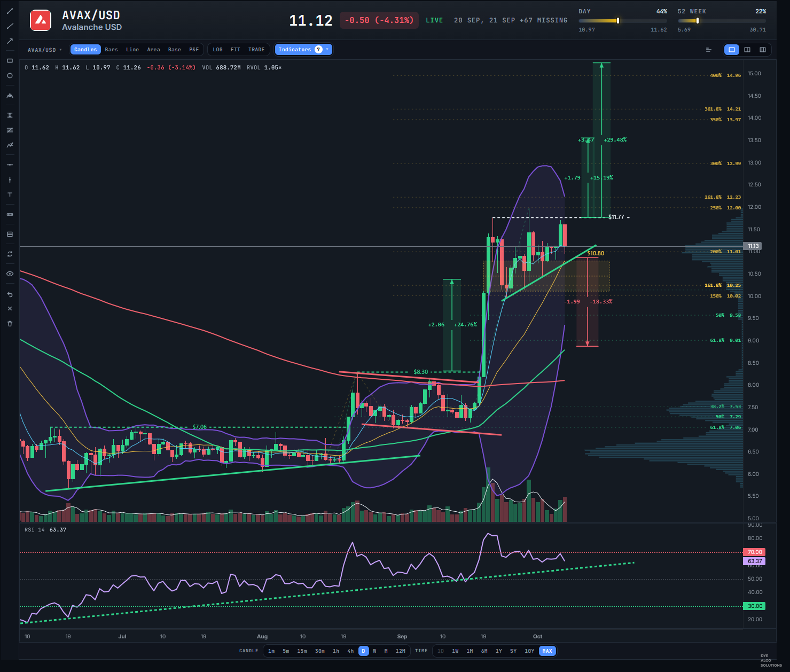
Task: Set candle interval to 4h
Action: [x=350, y=651]
